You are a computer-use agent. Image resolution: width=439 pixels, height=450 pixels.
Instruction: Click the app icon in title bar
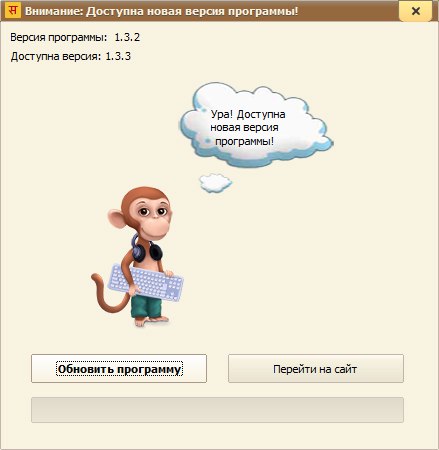click(x=13, y=11)
